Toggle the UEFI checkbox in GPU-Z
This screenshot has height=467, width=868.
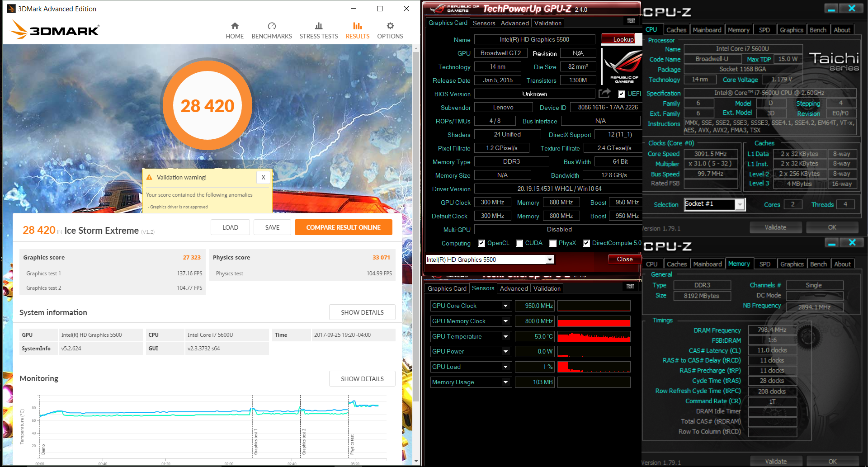point(622,94)
